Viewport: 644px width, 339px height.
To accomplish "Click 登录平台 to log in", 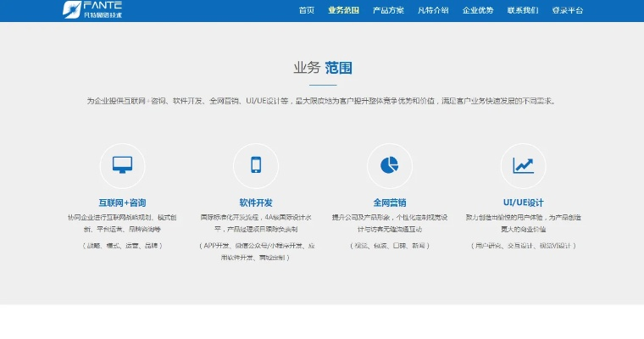I will (567, 11).
